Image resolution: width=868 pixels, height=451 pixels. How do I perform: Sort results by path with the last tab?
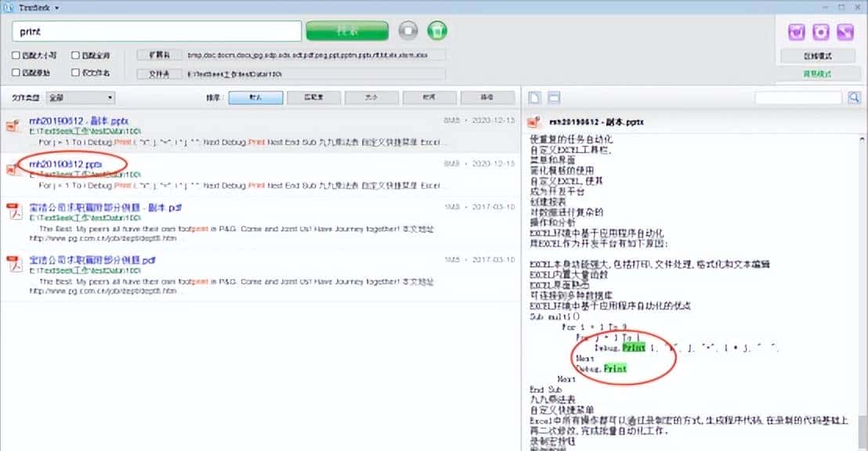click(487, 97)
